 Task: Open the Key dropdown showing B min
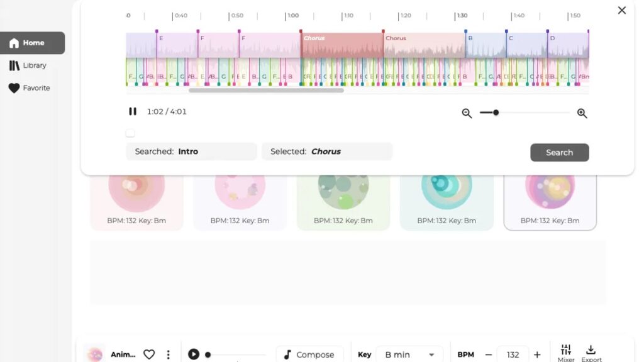pyautogui.click(x=409, y=354)
